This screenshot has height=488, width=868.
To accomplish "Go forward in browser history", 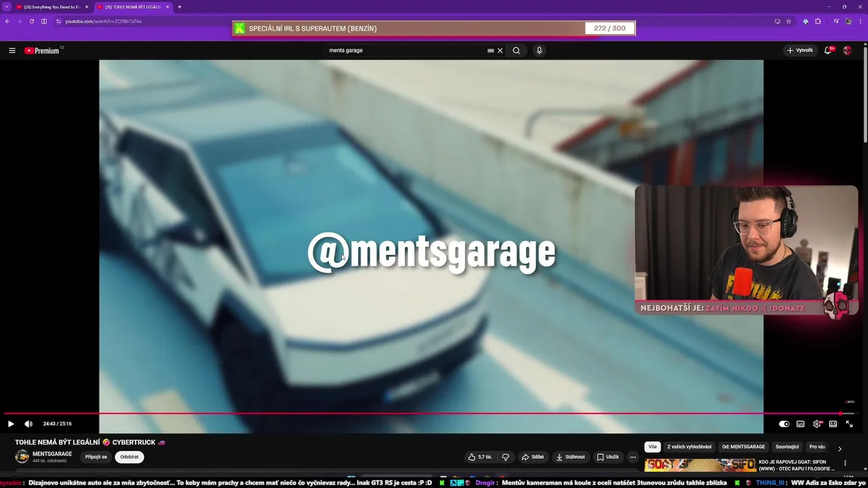I will point(20,21).
